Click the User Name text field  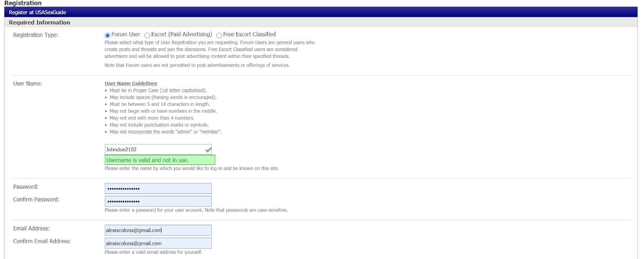point(158,150)
